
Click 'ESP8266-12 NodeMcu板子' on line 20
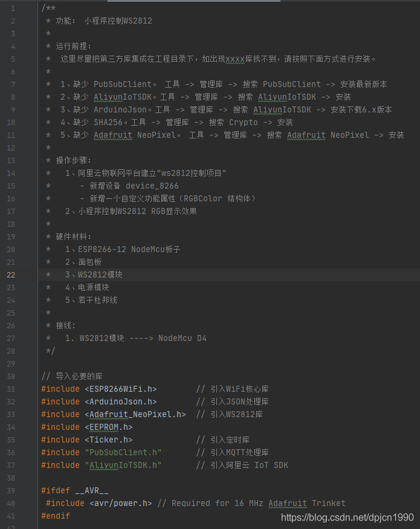[129, 250]
